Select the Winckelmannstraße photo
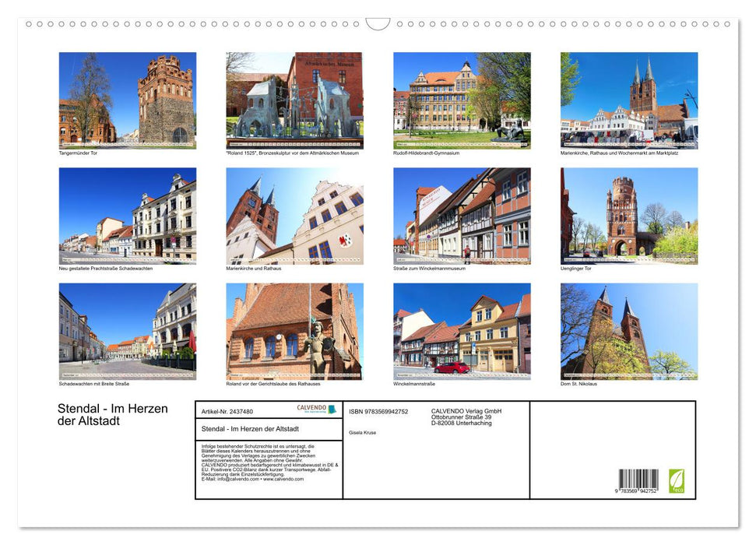 (462, 332)
